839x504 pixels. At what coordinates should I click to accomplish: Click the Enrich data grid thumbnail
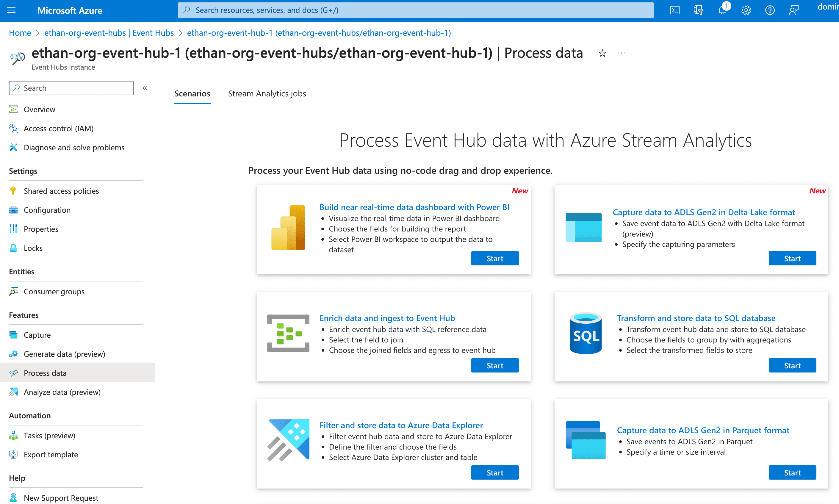[288, 334]
